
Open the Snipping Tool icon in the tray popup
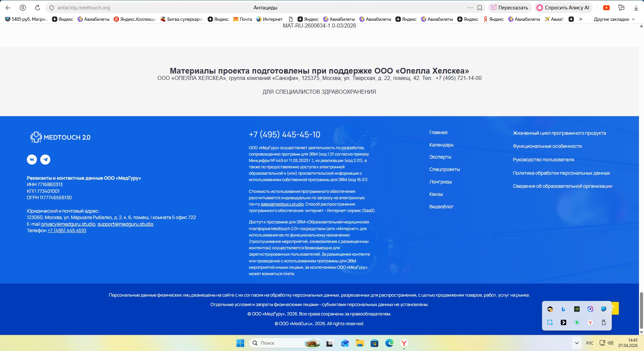coord(550,322)
